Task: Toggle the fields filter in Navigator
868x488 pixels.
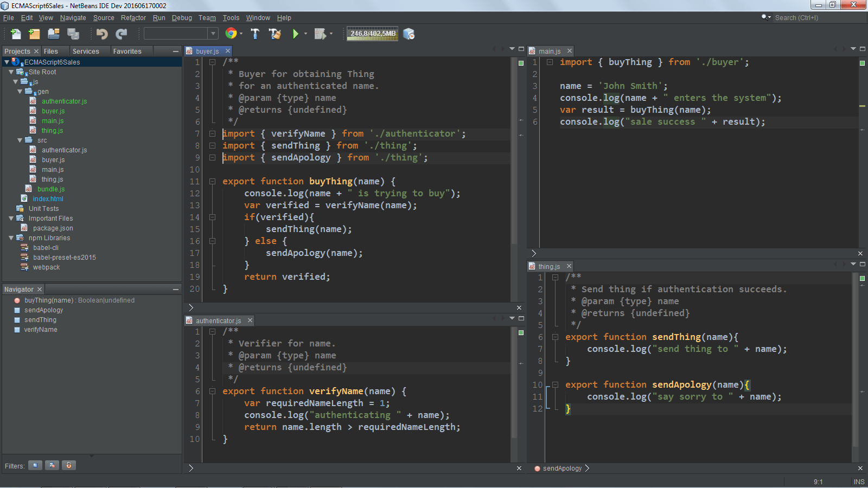Action: point(35,465)
